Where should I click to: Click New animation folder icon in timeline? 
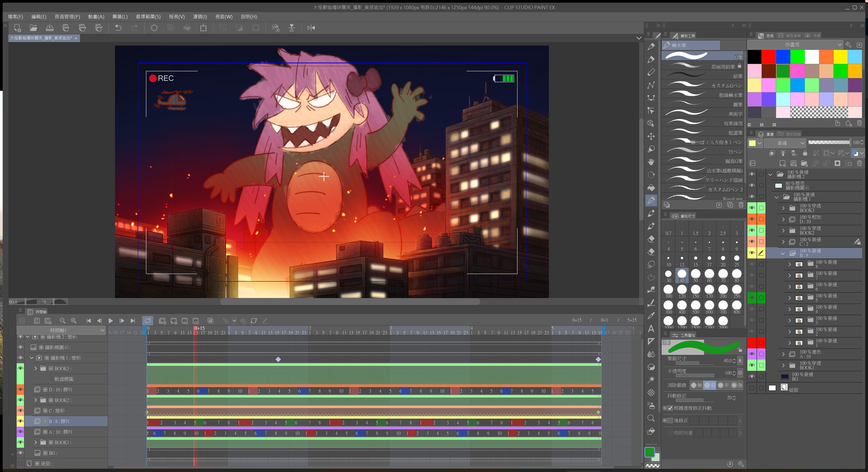click(x=162, y=321)
